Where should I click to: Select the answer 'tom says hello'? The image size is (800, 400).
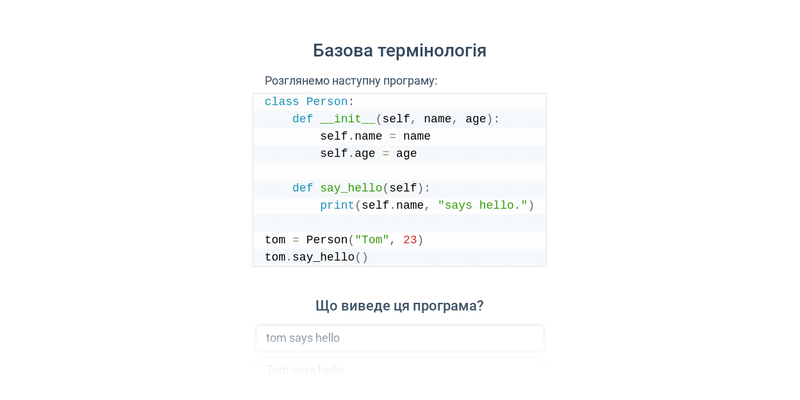(x=399, y=338)
